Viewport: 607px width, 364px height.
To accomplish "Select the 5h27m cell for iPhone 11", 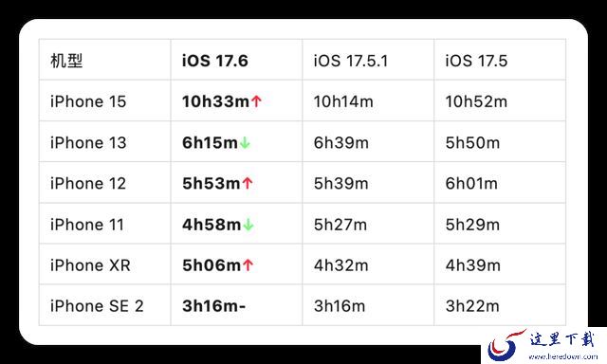I will 340,225.
